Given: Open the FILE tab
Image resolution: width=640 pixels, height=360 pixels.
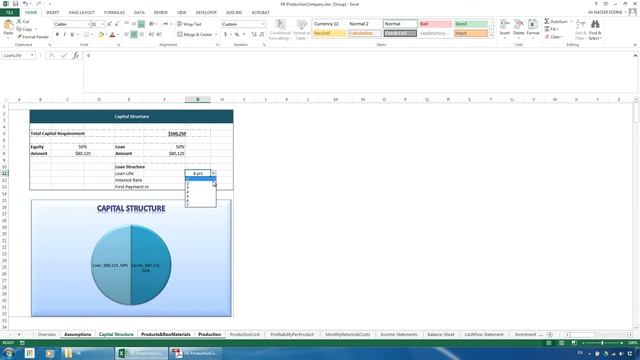Looking at the screenshot, I should coord(9,12).
